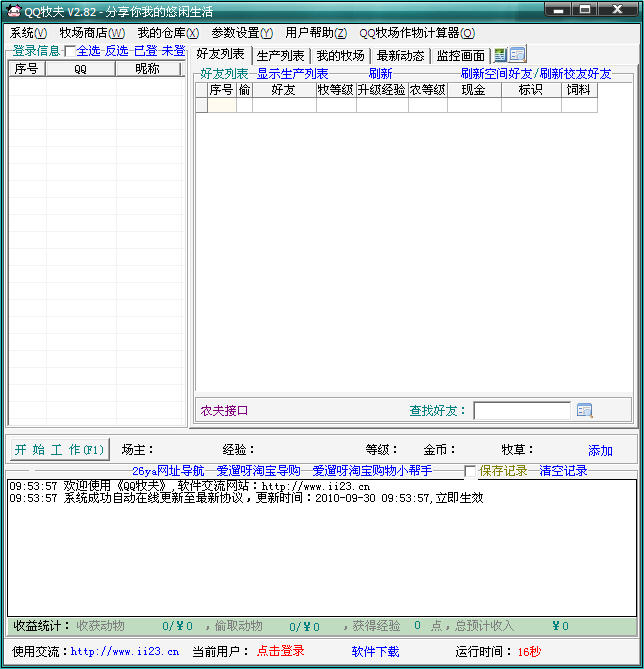644x669 pixels.
Task: Click the 清空记录 link
Action: (x=563, y=471)
